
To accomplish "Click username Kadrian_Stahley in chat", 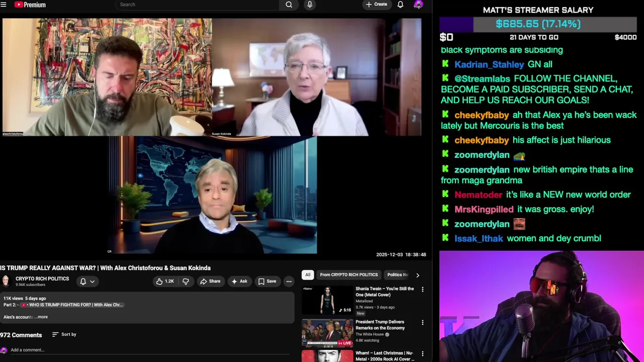I will point(489,64).
